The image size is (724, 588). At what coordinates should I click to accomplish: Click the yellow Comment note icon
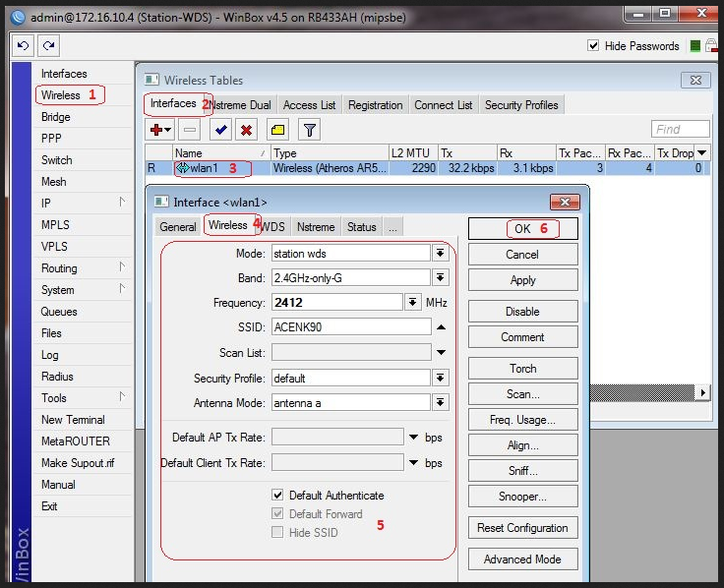coord(278,130)
